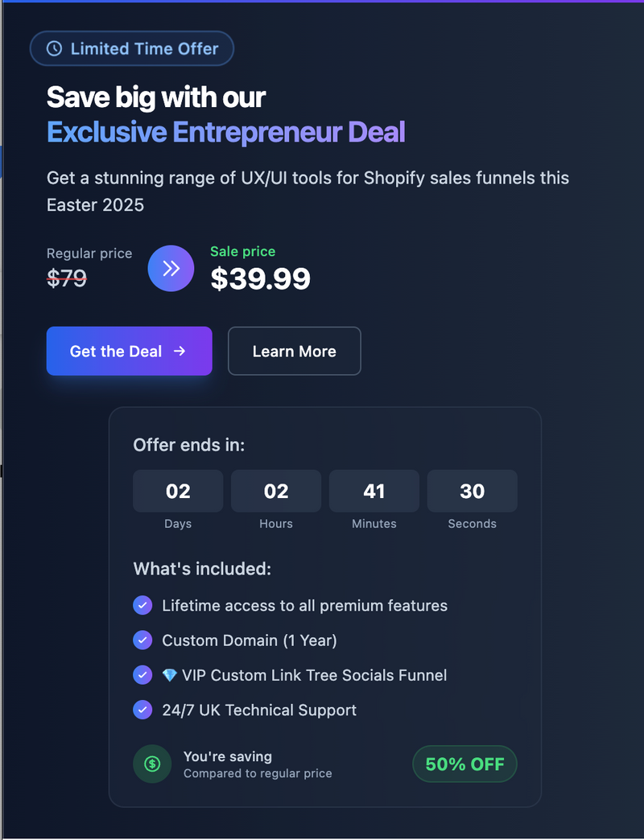Open the Learn More button

pyautogui.click(x=294, y=351)
